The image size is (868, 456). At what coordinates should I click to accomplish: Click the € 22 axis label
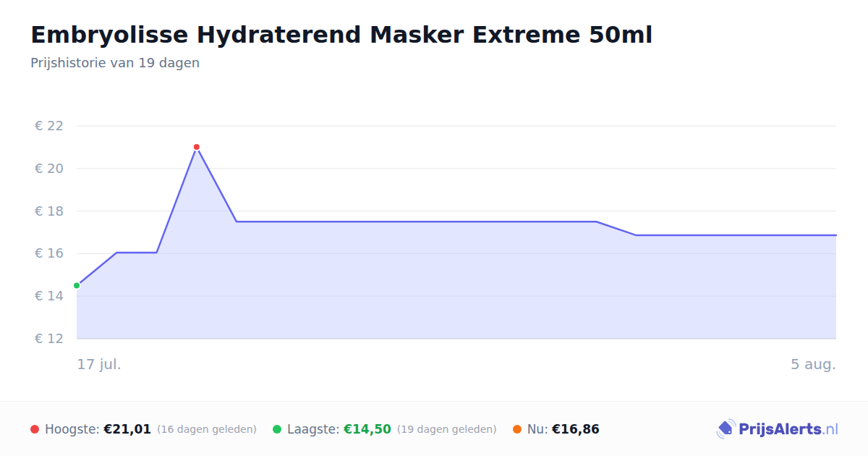[49, 126]
